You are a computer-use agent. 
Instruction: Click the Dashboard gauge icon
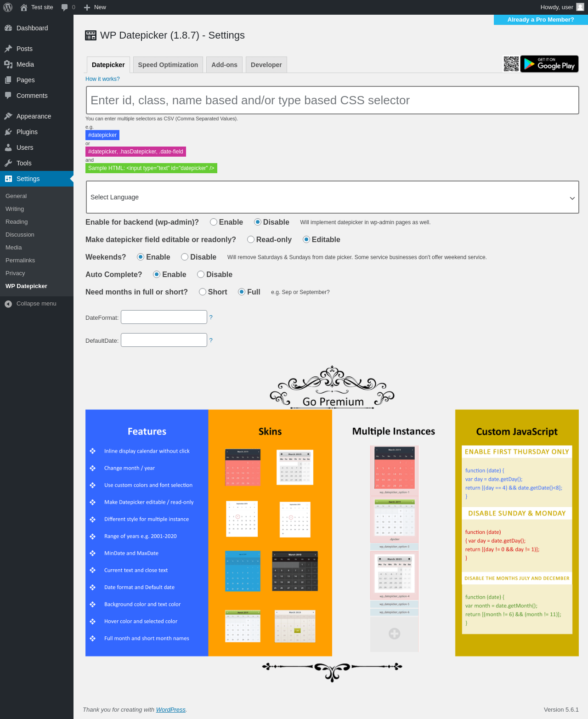tap(8, 28)
